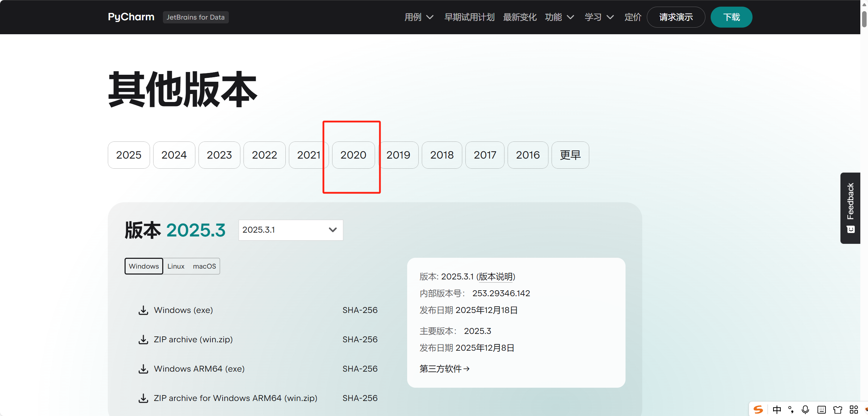Open Sogou skin settings via t-shirt icon
This screenshot has height=416, width=868.
click(x=838, y=409)
